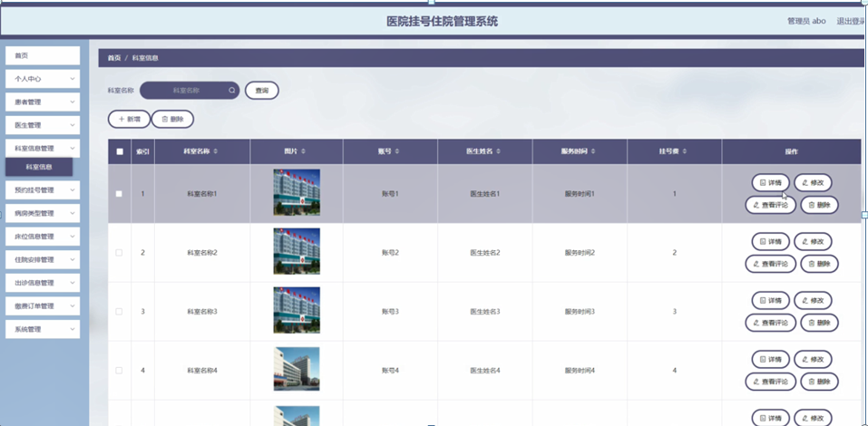Click 修改 for row 科室名称1
This screenshot has width=868, height=426.
click(814, 182)
